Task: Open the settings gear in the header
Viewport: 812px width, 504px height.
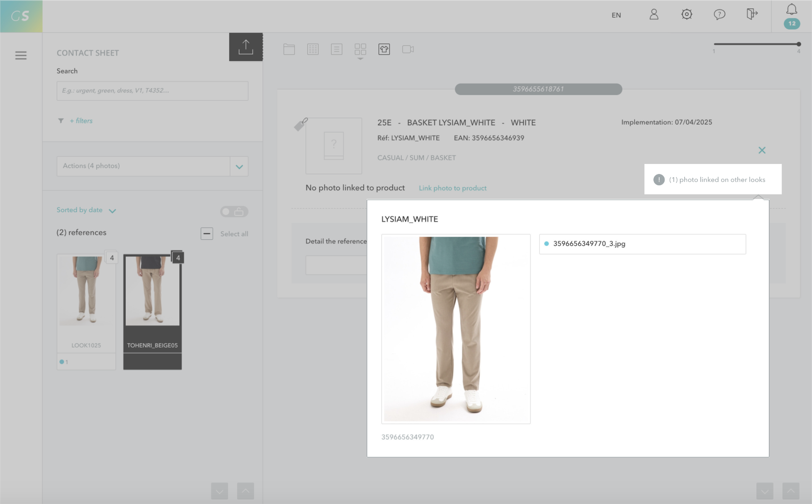Action: (x=687, y=15)
